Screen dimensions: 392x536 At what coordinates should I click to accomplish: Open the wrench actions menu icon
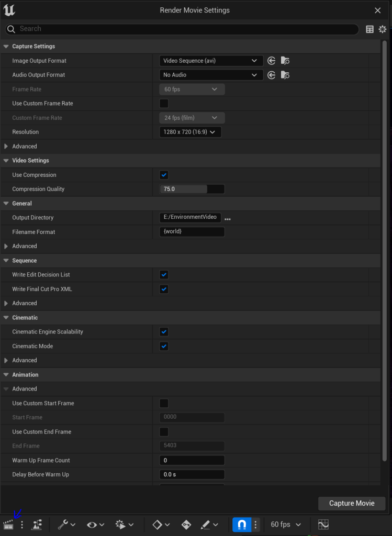[66, 524]
